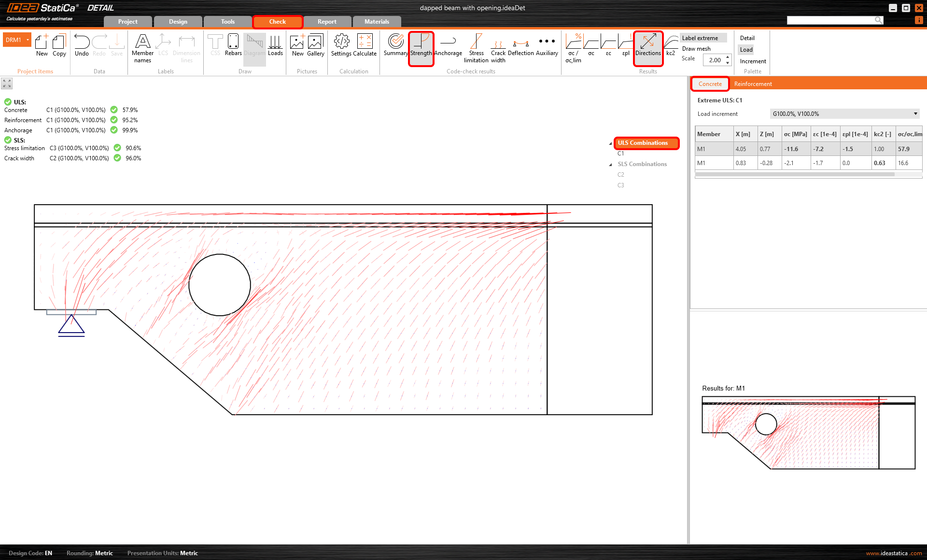
Task: Open the Deflection results
Action: click(520, 45)
